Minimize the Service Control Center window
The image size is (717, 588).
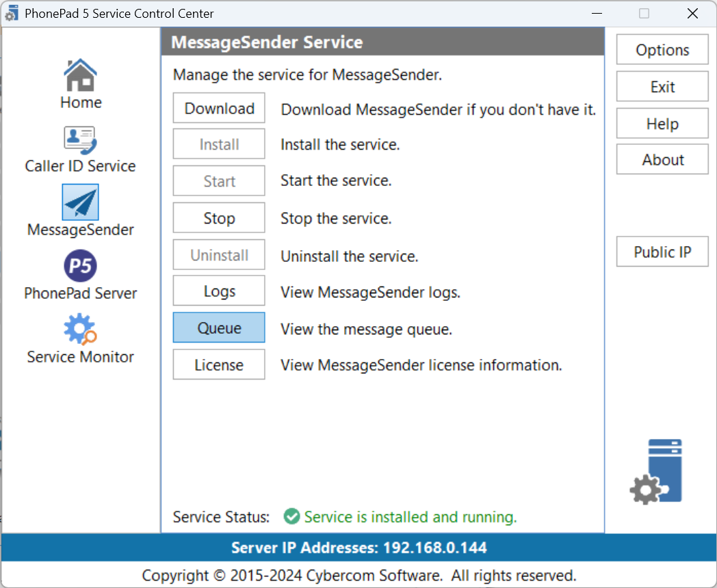(597, 13)
